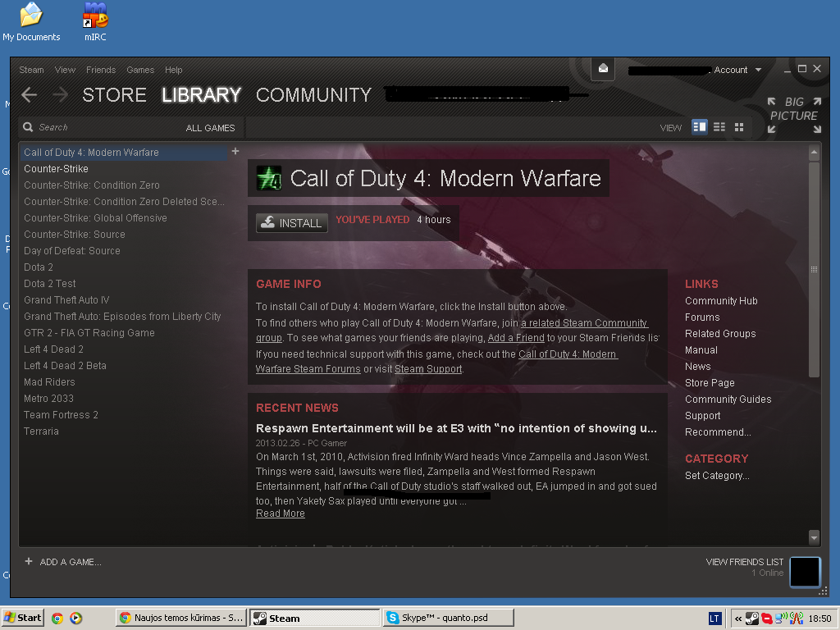
Task: Open the Respawn Entertainment news headline
Action: (456, 428)
